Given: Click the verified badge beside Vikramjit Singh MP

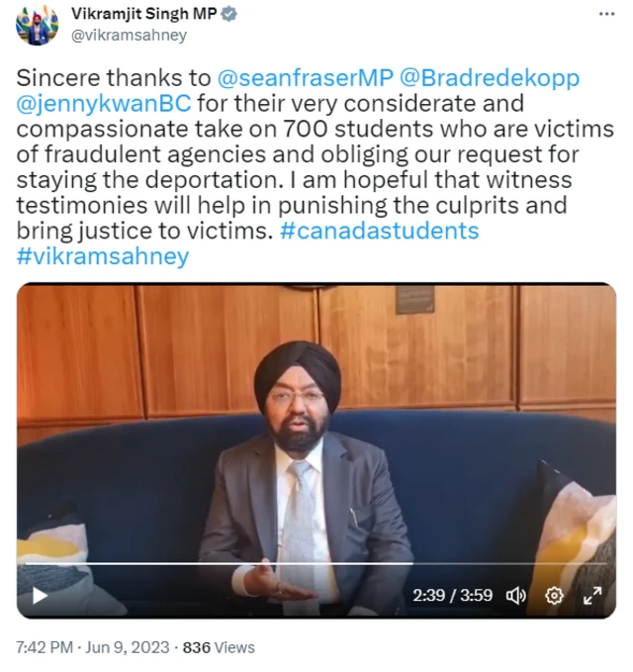Looking at the screenshot, I should pyautogui.click(x=229, y=14).
